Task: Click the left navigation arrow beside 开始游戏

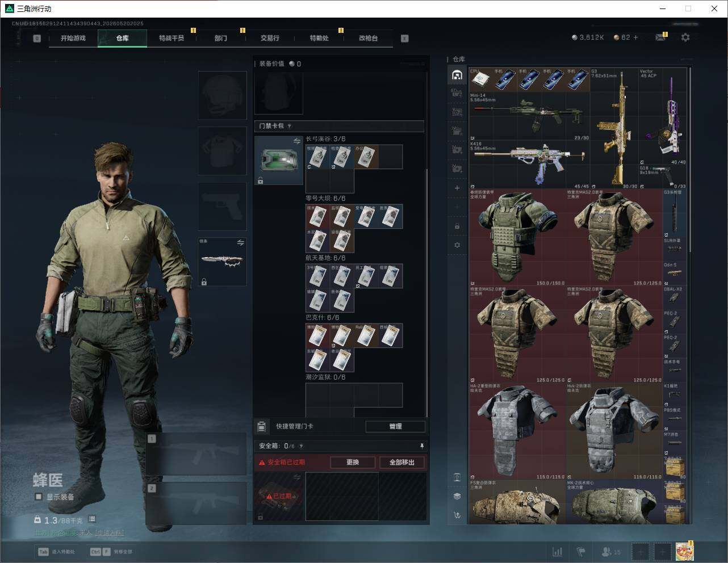Action: (37, 39)
